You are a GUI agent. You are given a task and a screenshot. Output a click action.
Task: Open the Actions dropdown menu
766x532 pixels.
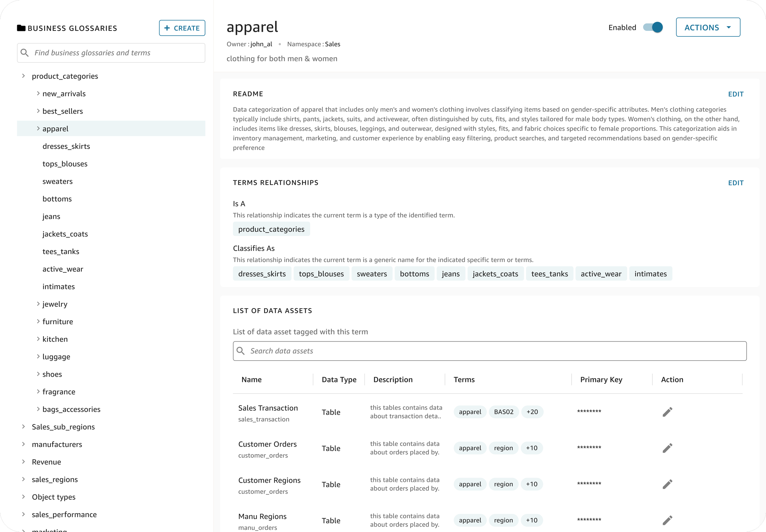click(708, 27)
